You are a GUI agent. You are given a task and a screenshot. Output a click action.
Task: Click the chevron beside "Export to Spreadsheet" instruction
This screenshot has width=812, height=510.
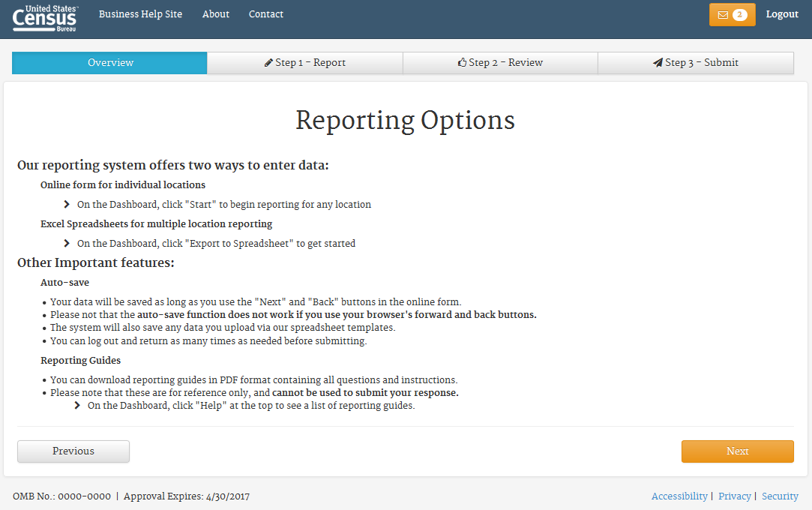[67, 243]
